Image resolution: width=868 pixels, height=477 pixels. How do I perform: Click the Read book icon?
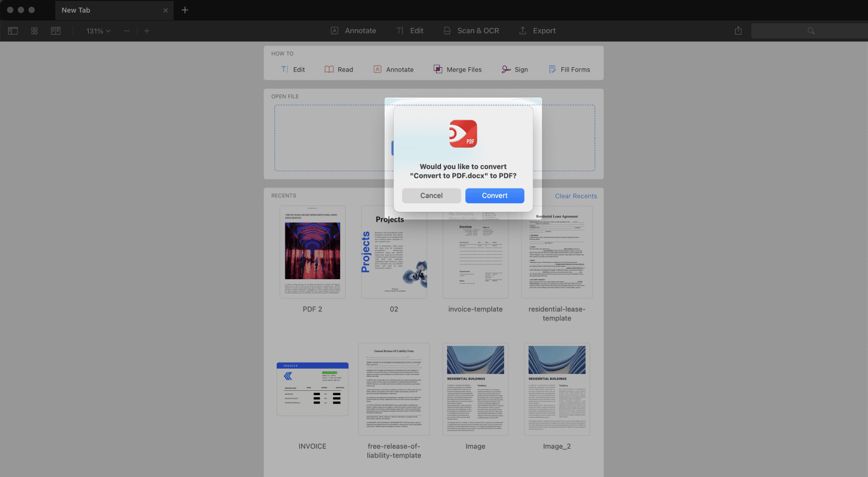tap(329, 69)
